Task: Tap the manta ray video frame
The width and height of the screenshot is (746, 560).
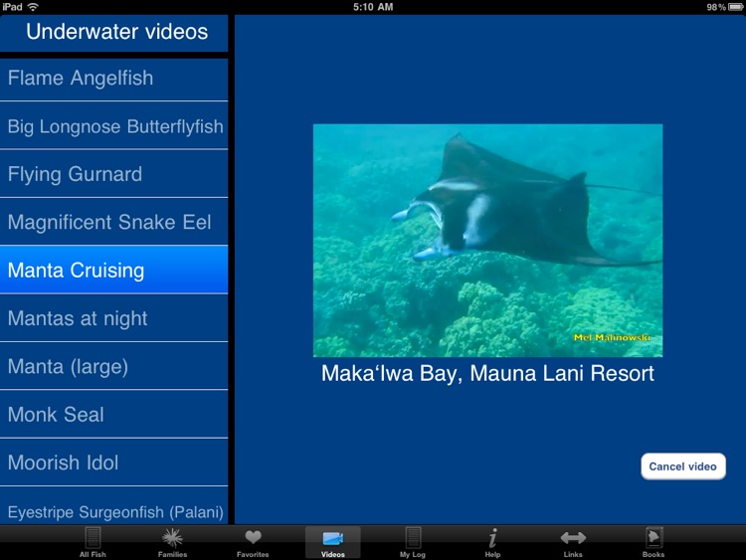Action: click(x=487, y=241)
